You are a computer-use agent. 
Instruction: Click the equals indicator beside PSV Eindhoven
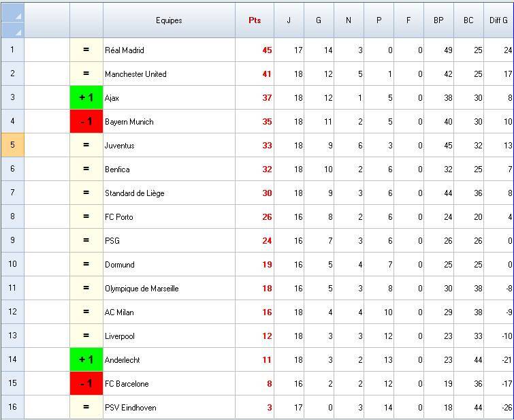click(86, 407)
